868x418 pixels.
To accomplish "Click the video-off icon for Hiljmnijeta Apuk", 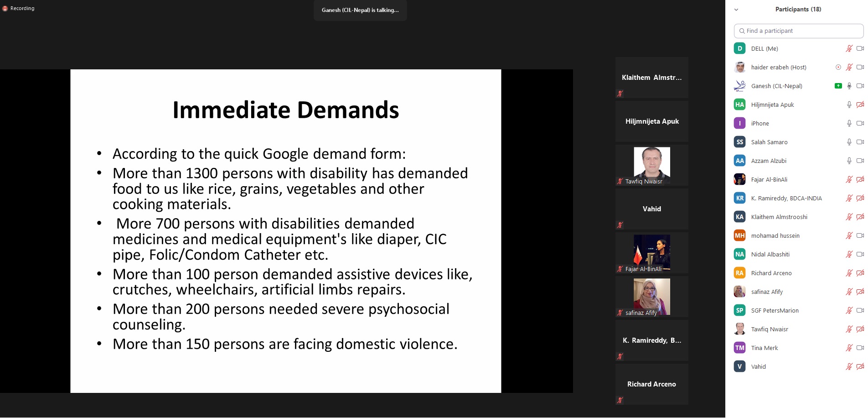I will [x=860, y=104].
